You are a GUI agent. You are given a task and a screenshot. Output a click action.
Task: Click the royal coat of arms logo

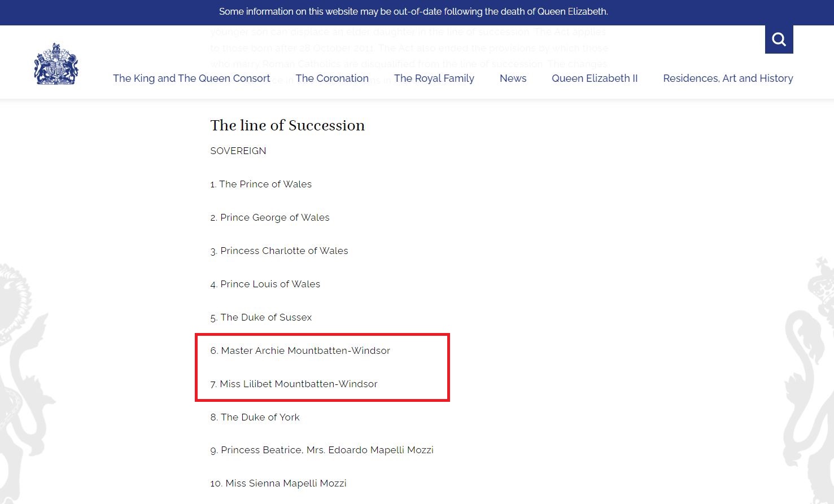pyautogui.click(x=56, y=64)
